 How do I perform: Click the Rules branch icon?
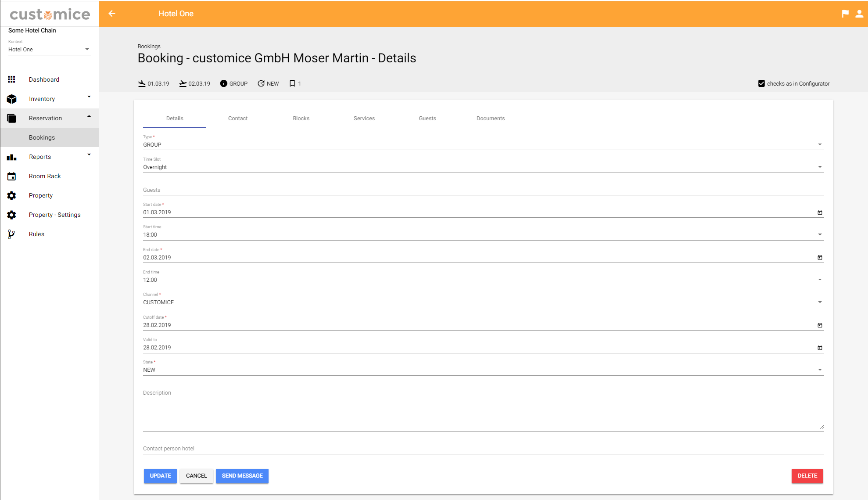click(12, 234)
